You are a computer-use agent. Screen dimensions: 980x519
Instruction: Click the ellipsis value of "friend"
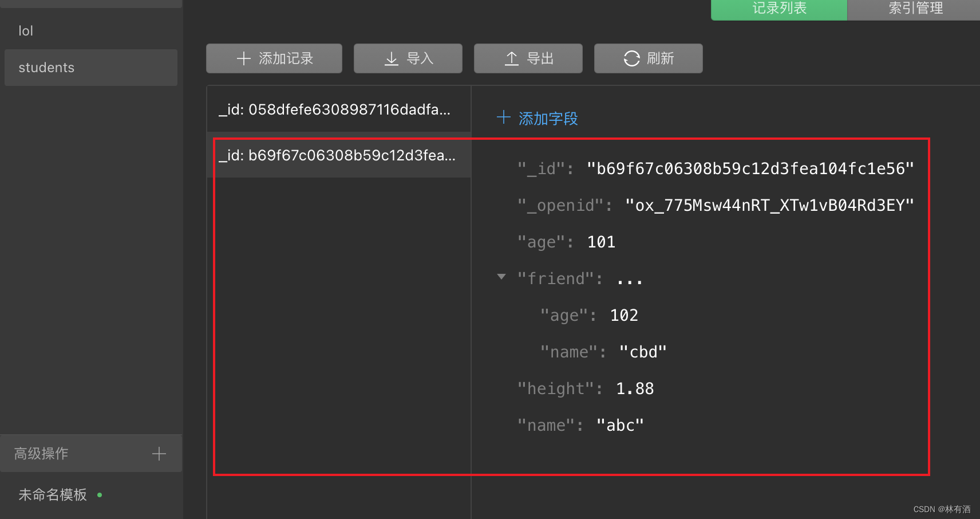click(629, 281)
